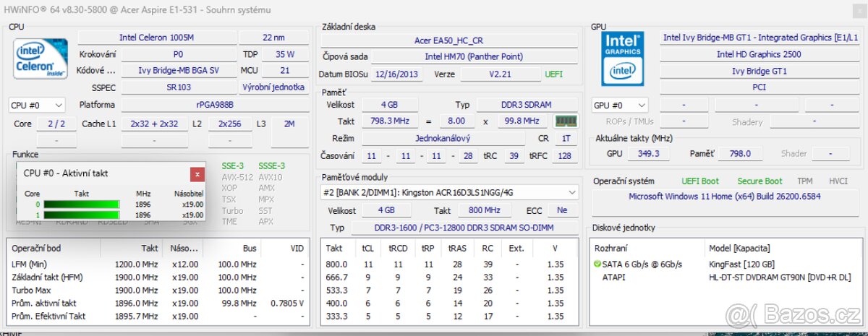Click the HVCI label
The height and width of the screenshot is (336, 868).
(x=838, y=181)
